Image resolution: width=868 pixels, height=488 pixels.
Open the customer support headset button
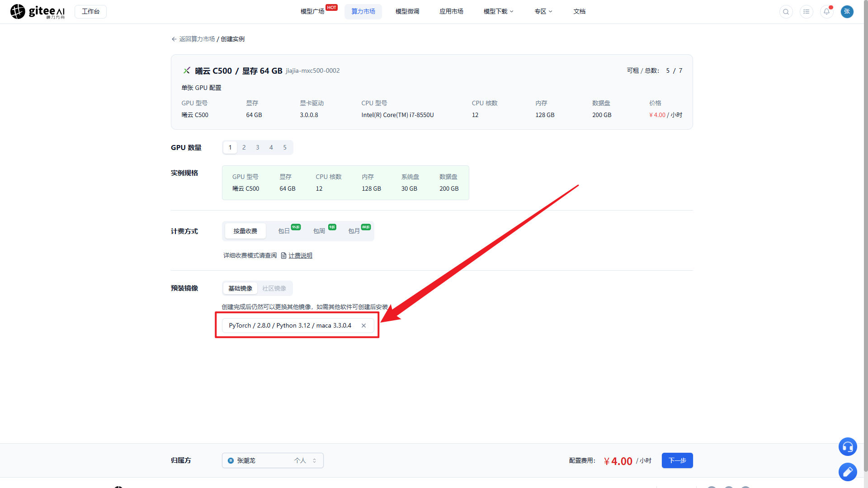coord(848,447)
